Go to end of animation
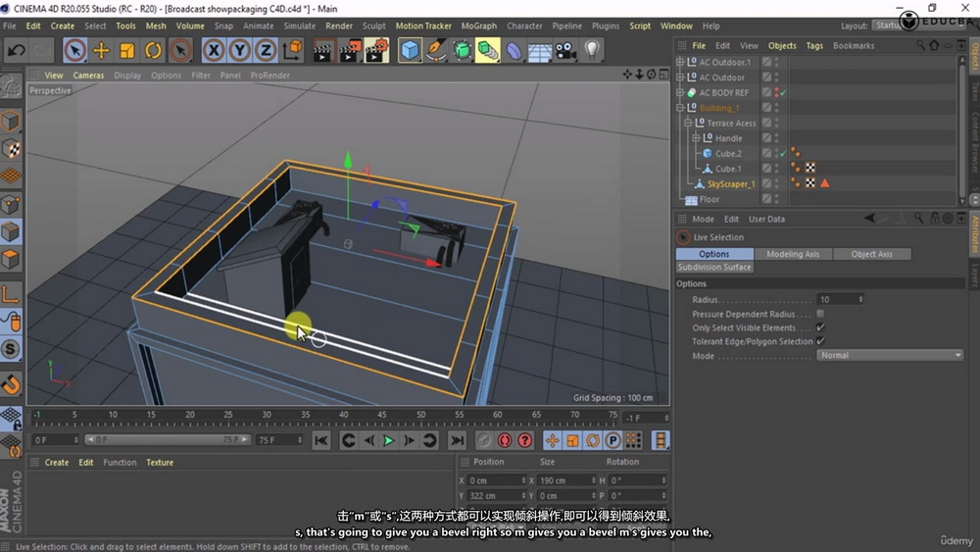980x552 pixels. point(458,441)
